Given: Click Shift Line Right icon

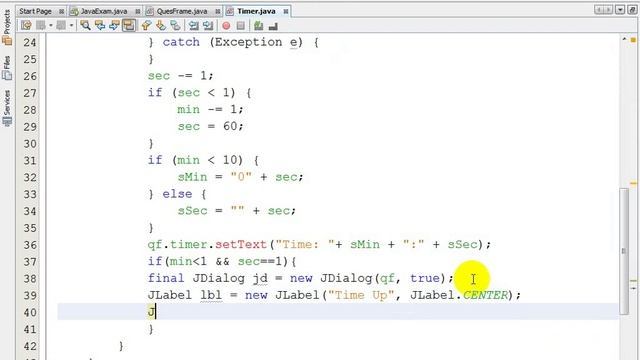Looking at the screenshot, I should 208,26.
